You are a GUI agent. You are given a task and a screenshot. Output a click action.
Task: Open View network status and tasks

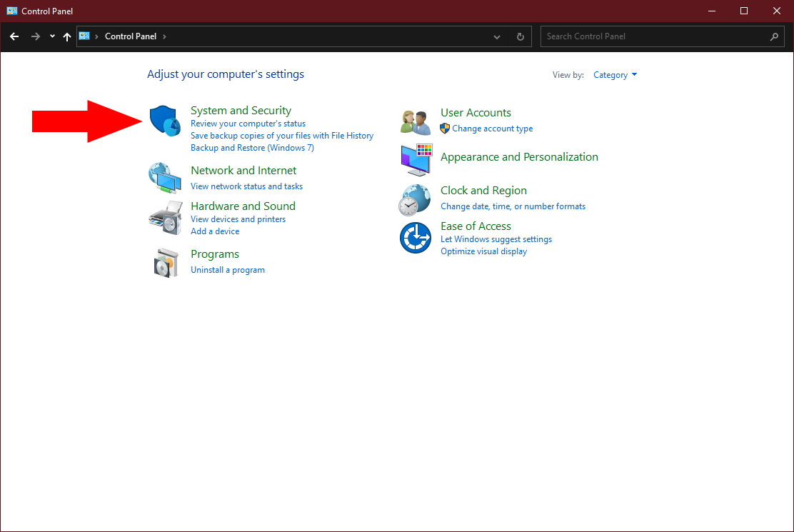(x=246, y=186)
